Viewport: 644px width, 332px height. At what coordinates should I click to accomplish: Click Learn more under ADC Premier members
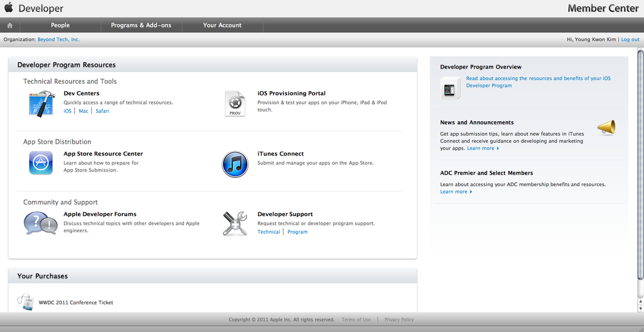(x=456, y=192)
